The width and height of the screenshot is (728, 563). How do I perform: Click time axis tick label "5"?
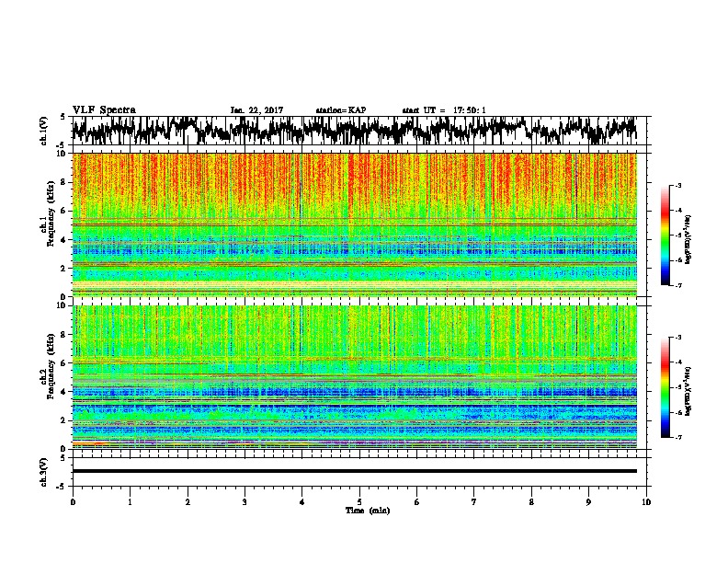pos(359,502)
